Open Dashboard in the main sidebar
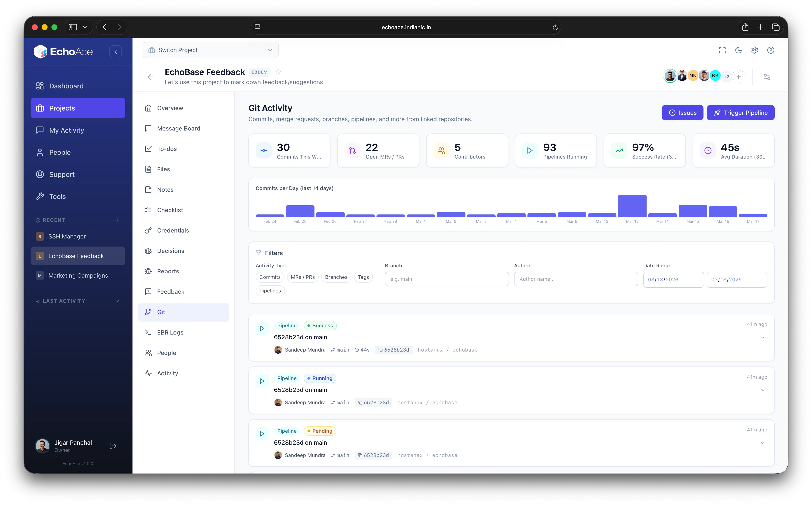Image resolution: width=812 pixels, height=505 pixels. [x=78, y=86]
